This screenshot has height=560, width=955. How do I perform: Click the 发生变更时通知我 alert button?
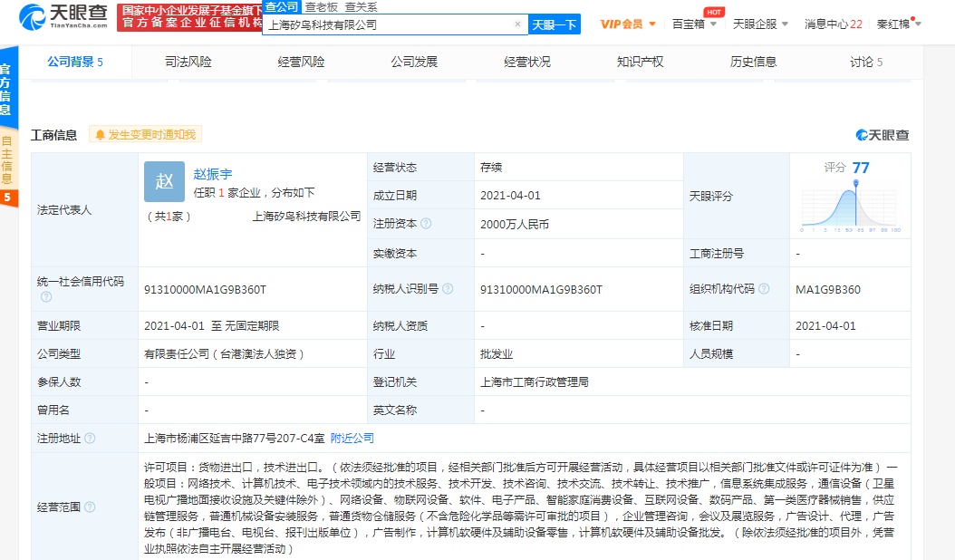tap(146, 135)
